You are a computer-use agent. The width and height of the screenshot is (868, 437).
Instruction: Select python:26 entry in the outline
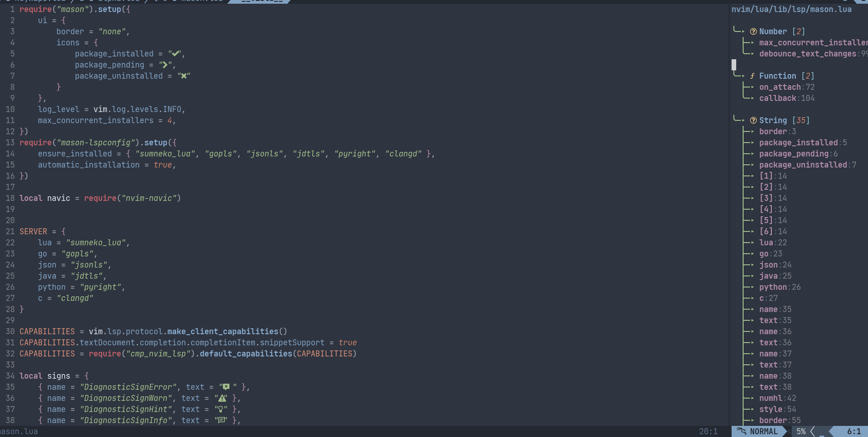pyautogui.click(x=780, y=287)
